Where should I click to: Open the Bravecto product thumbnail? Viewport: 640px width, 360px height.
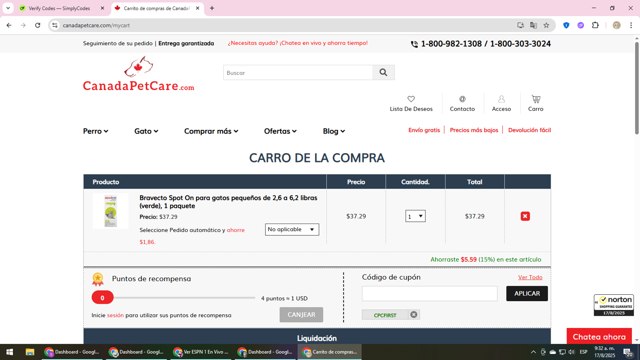click(x=110, y=211)
